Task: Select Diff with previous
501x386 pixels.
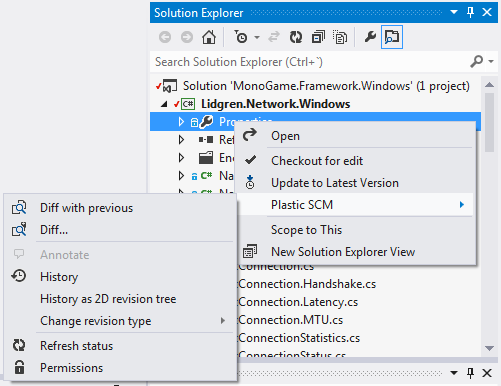Action: point(121,208)
